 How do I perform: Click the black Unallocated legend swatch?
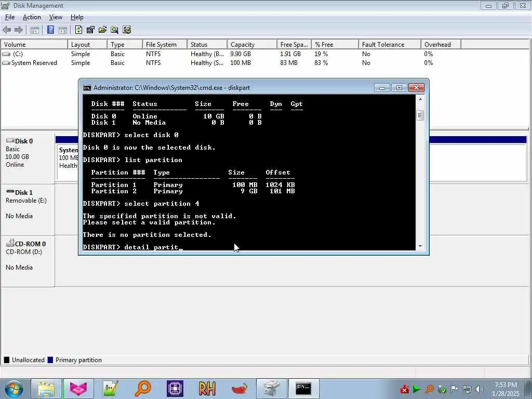point(6,360)
